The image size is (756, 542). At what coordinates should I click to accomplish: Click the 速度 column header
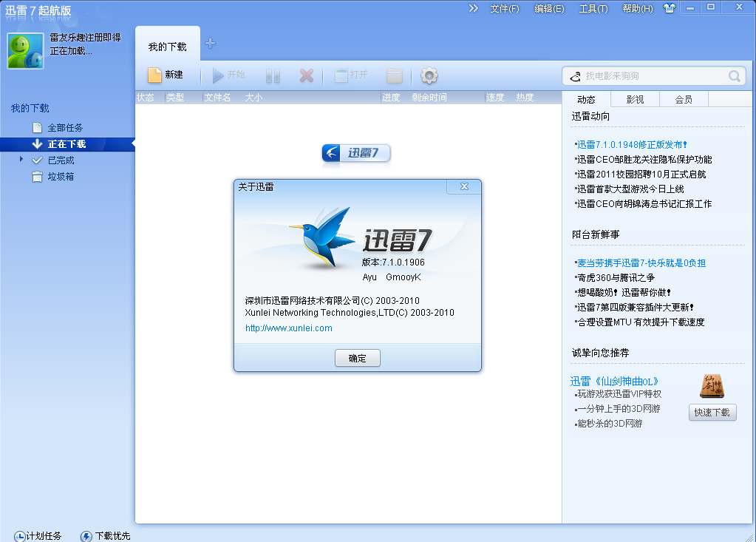coord(495,98)
